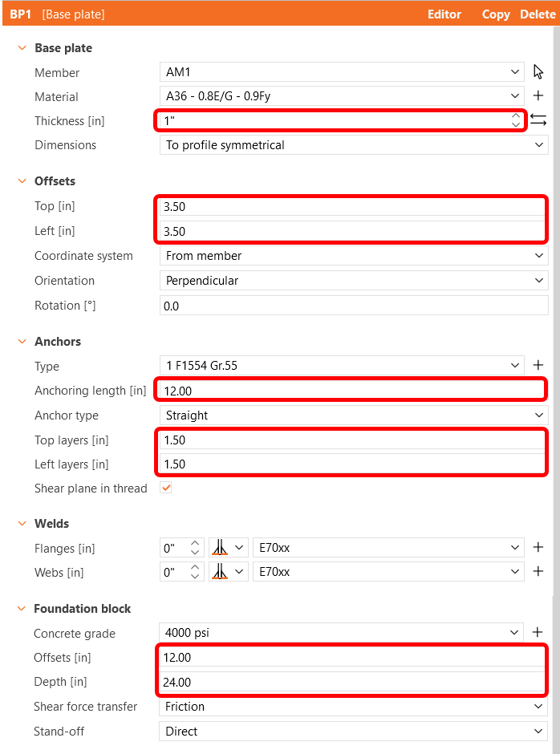Add a new concrete grade via plus icon
Screen dimensions: 560x754
[538, 632]
